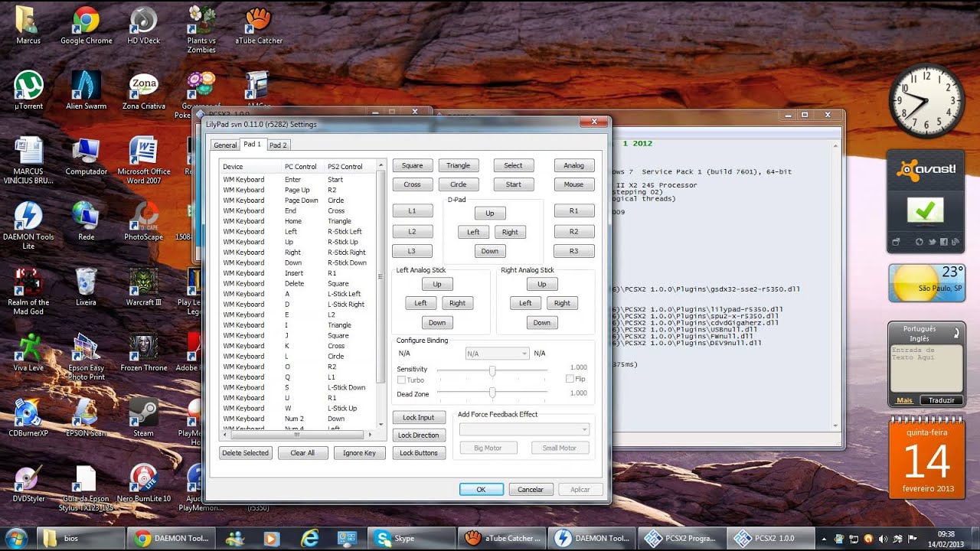Select the Zona Criativa desktop icon
Viewport: 980px width, 551px height.
pyautogui.click(x=143, y=90)
